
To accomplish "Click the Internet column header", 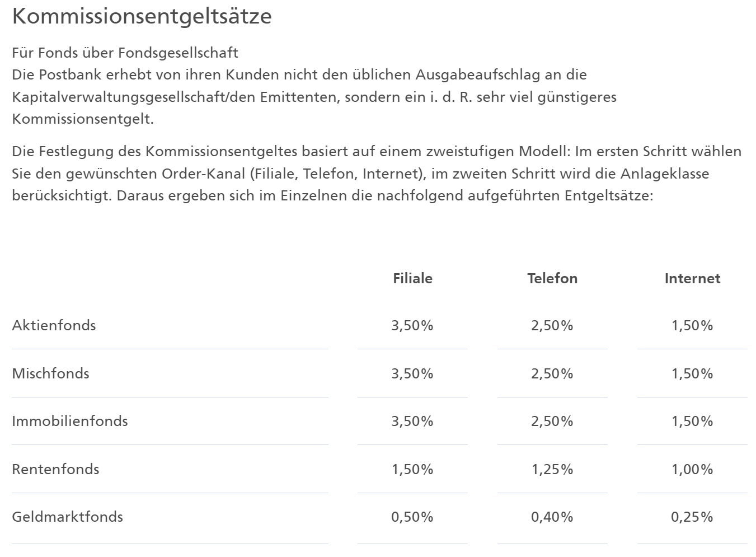I will click(692, 278).
